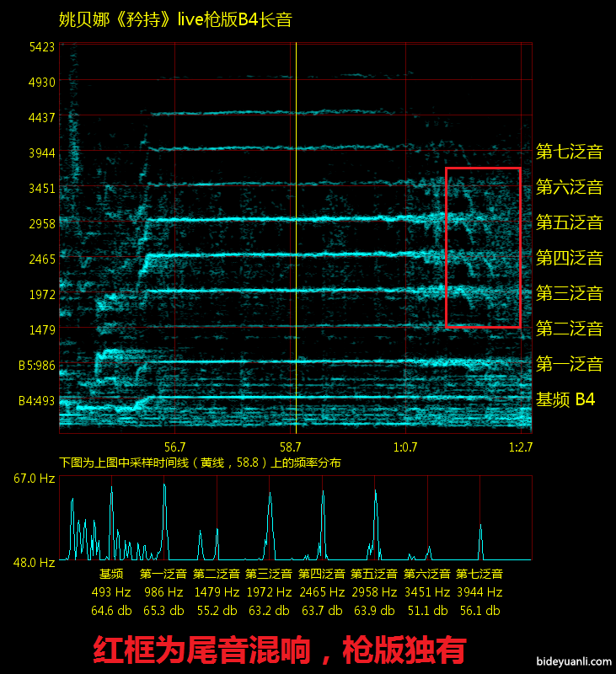
Task: Click the red box marking the tail reverb
Action: coord(483,168)
